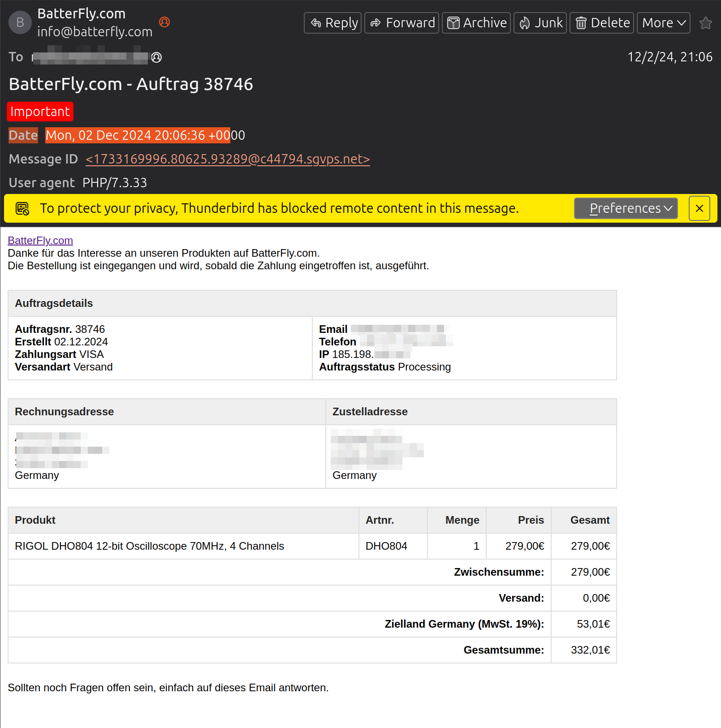Select the date value 'Mon, 02 Dec 2024'

click(x=99, y=135)
